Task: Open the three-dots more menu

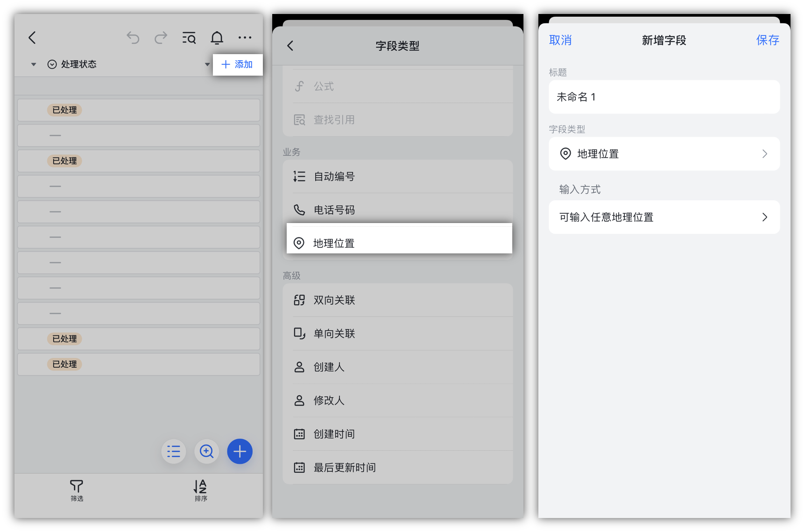Action: 245,38
